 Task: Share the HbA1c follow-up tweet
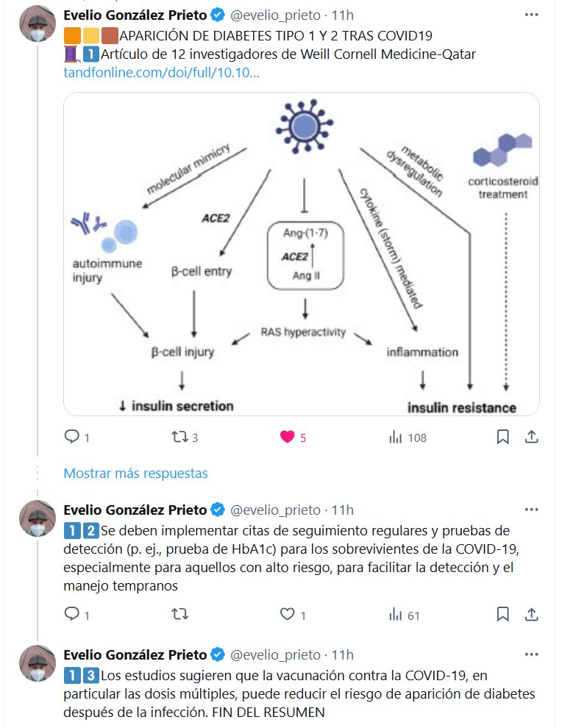coord(531,615)
